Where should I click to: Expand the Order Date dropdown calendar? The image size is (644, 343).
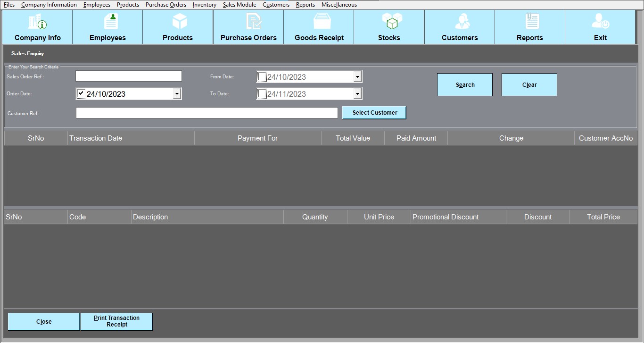177,94
